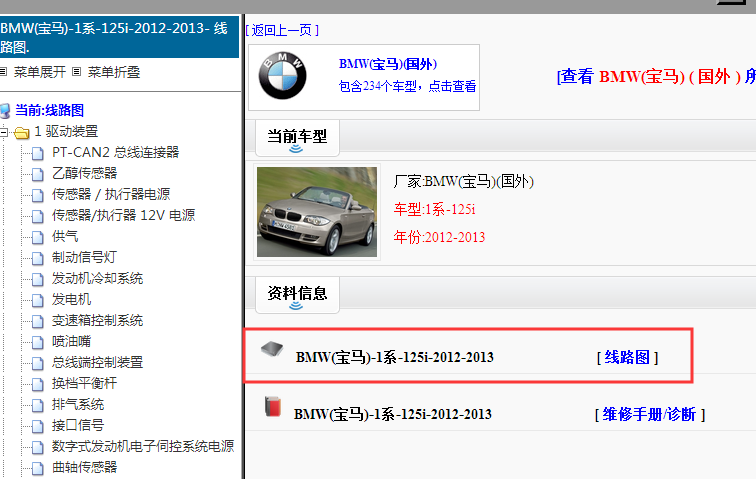Open the [线路图] link
The image size is (756, 479).
[627, 357]
